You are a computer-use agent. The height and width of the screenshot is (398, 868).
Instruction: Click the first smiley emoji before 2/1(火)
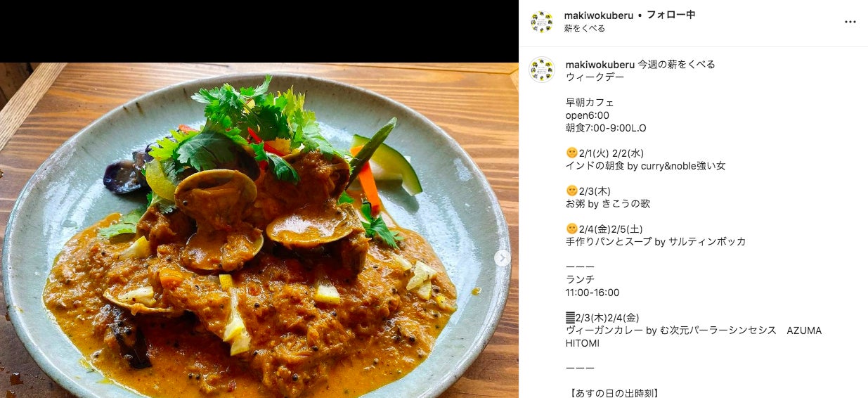coord(571,153)
